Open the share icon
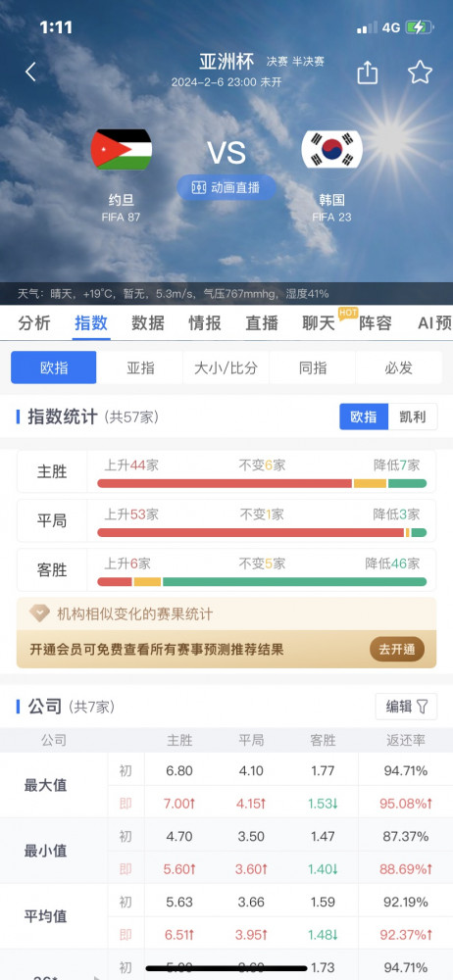This screenshot has height=980, width=453. 368,73
